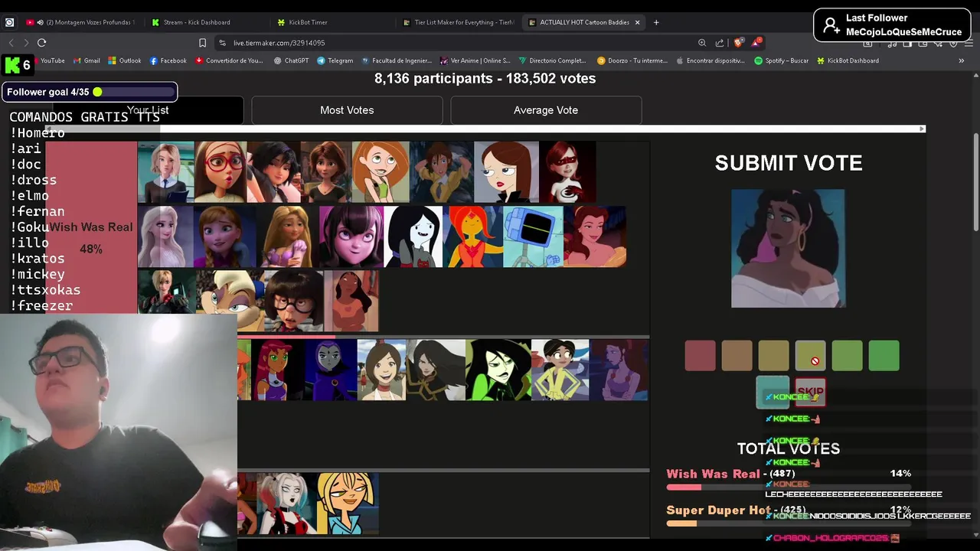
Task: Open a new browser tab
Action: (656, 22)
